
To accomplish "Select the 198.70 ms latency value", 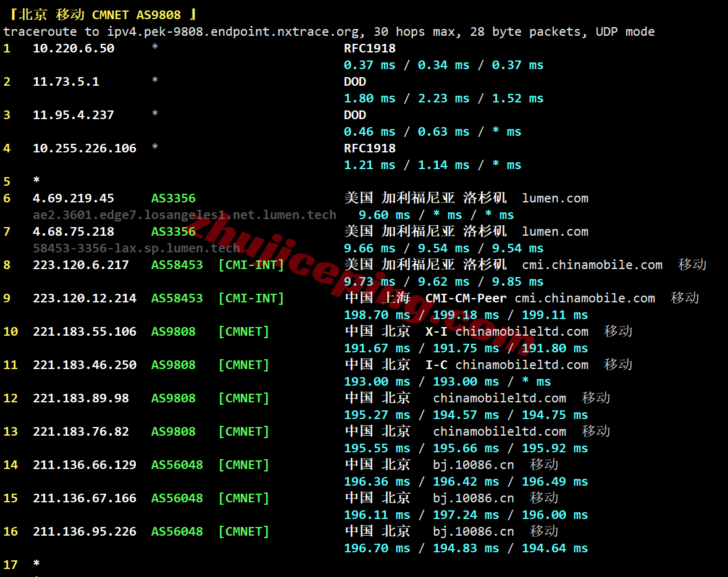I will click(377, 315).
